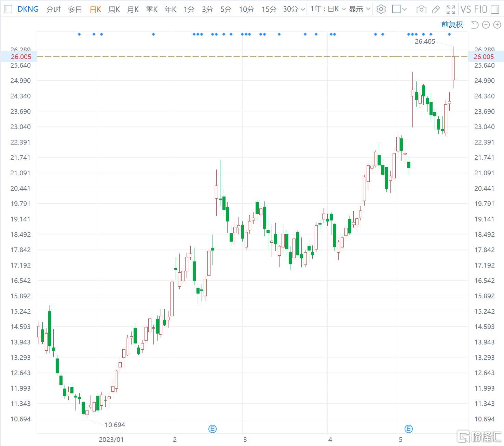Select 15分 fifteen-minute chart
The width and height of the screenshot is (504, 446).
[x=269, y=10]
